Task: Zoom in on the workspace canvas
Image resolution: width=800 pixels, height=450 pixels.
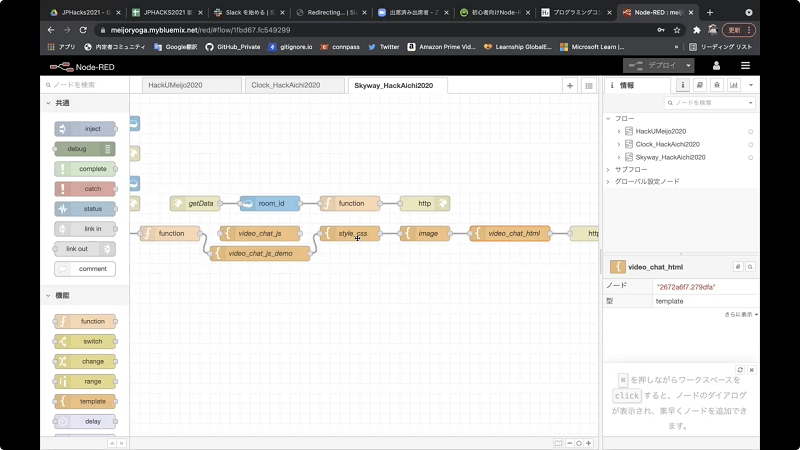Action: pos(589,443)
